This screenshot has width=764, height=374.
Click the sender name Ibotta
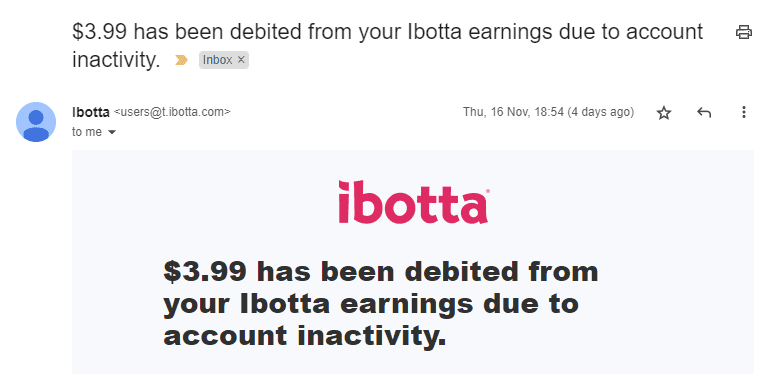coord(91,112)
